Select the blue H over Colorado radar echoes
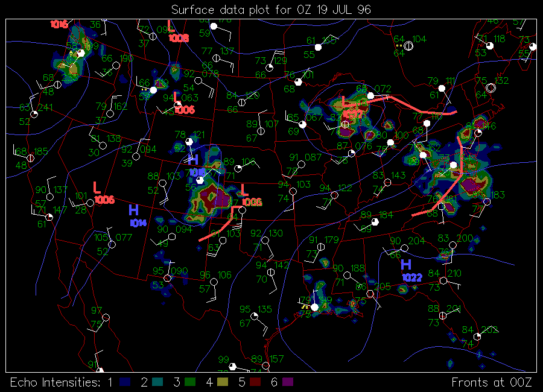Screen dimensions: 543x392 pyautogui.click(x=193, y=160)
